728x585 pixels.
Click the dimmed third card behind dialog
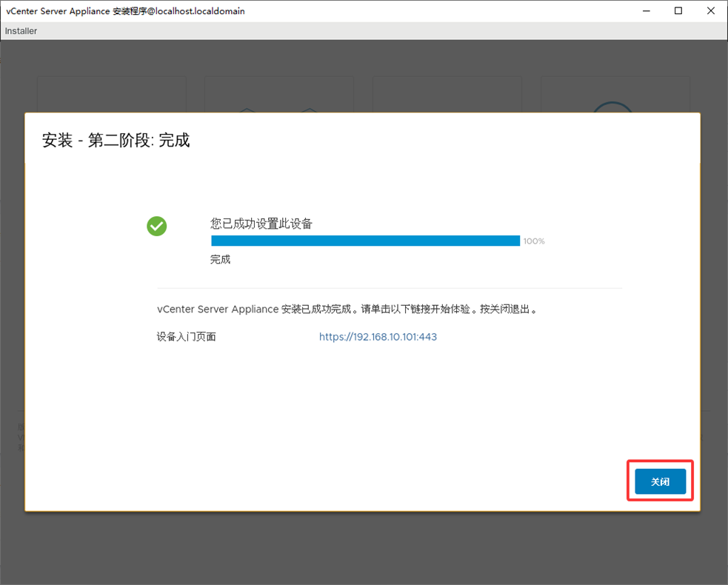[x=447, y=94]
